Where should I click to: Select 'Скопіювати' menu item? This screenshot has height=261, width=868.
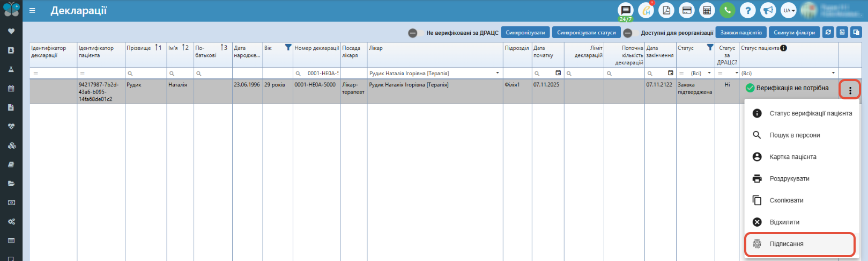(x=803, y=200)
